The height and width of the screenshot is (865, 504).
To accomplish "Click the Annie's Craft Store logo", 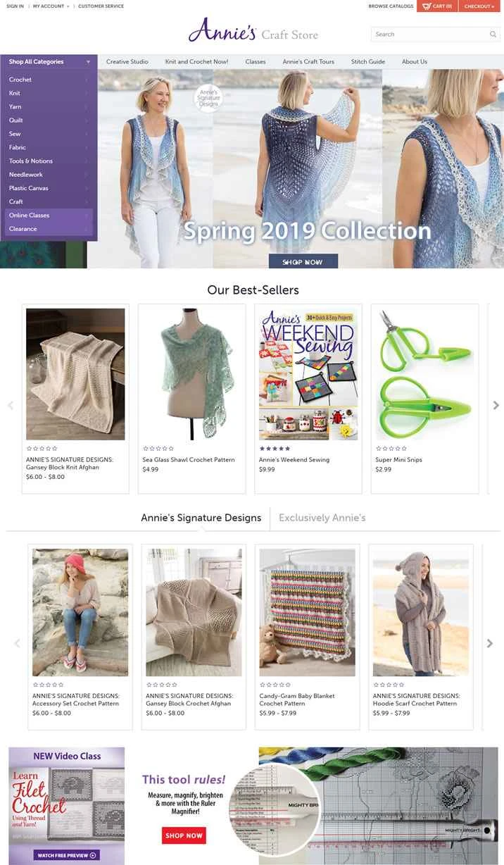I will click(253, 30).
